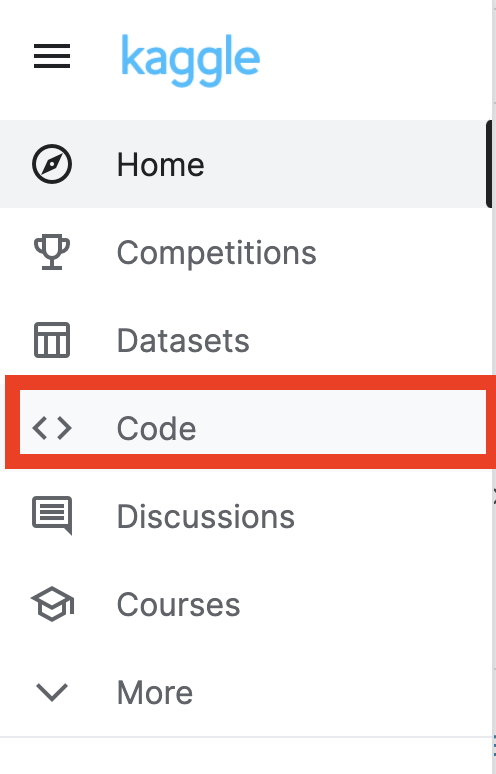Navigate to the Discussions text label
The height and width of the screenshot is (774, 496).
pos(206,516)
